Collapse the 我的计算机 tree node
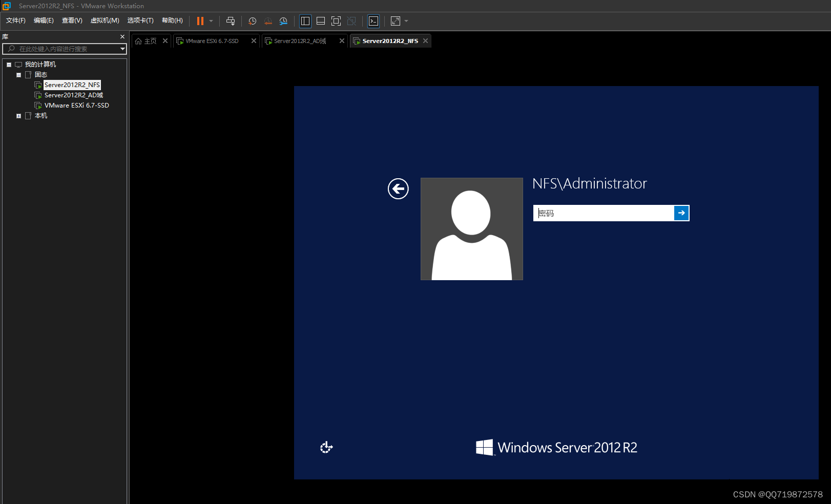The height and width of the screenshot is (504, 831). [x=9, y=65]
